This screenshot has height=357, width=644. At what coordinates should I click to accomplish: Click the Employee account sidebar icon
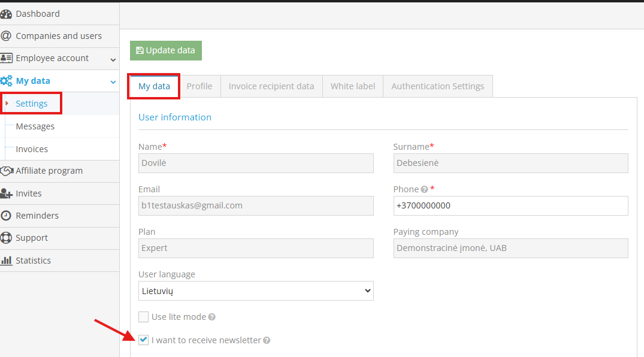(x=9, y=58)
